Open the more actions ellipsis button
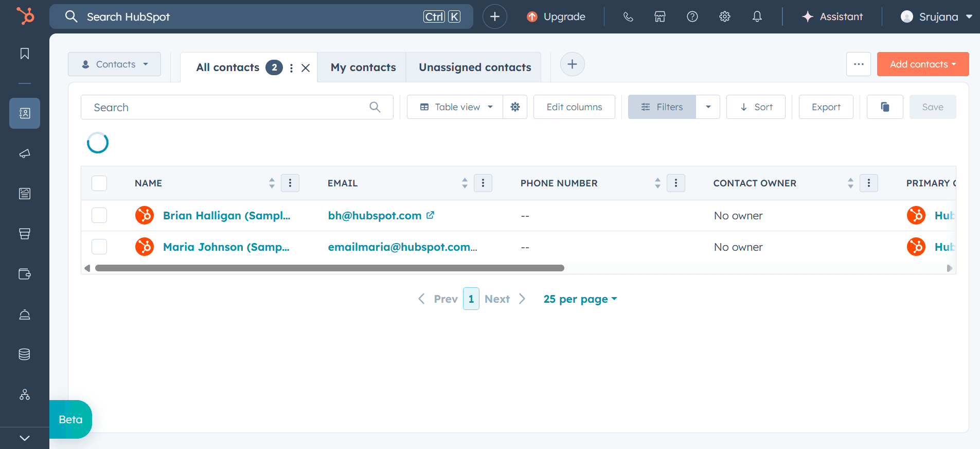Viewport: 980px width, 449px height. (859, 64)
